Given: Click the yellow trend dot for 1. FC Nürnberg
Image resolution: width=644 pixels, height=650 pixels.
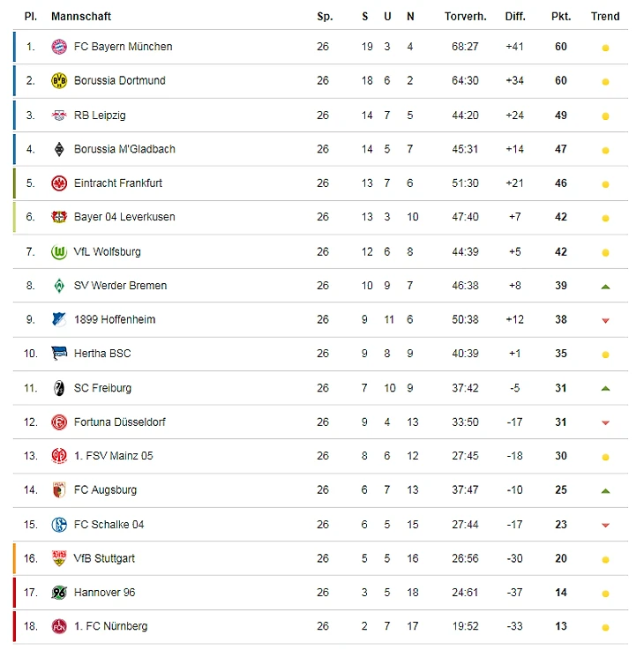Looking at the screenshot, I should [x=605, y=628].
